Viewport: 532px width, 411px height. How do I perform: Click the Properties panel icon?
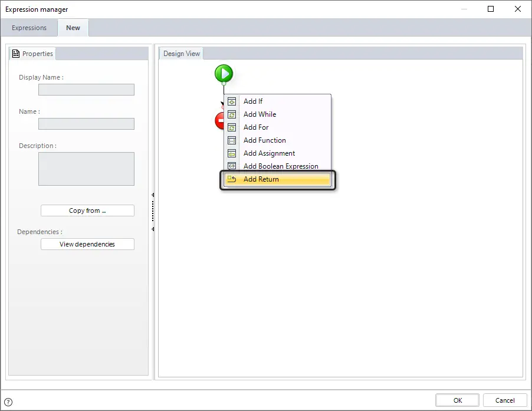[x=15, y=54]
